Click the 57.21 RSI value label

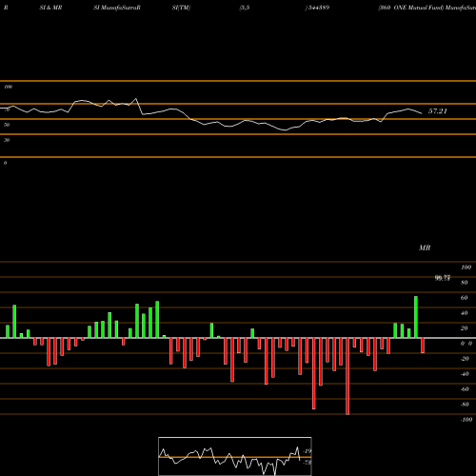point(438,111)
